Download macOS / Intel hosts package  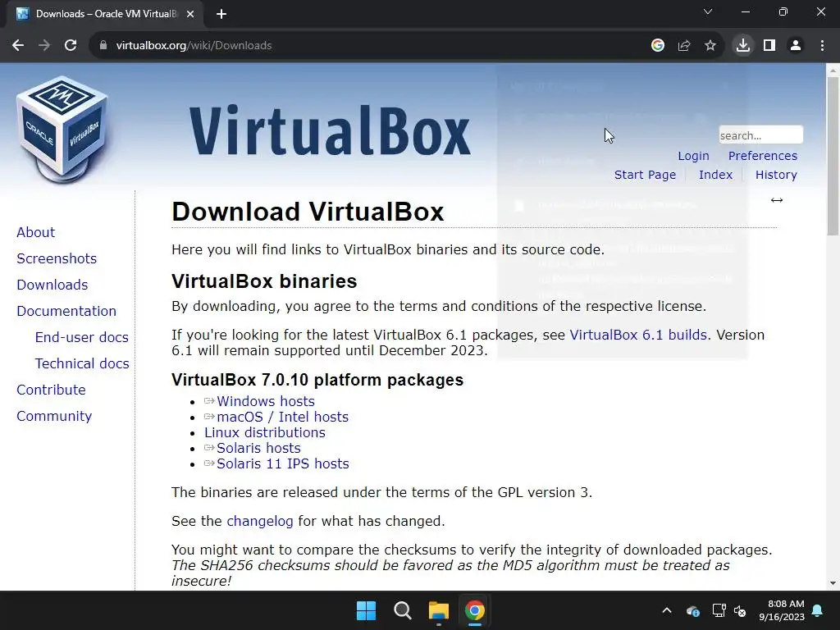282,417
